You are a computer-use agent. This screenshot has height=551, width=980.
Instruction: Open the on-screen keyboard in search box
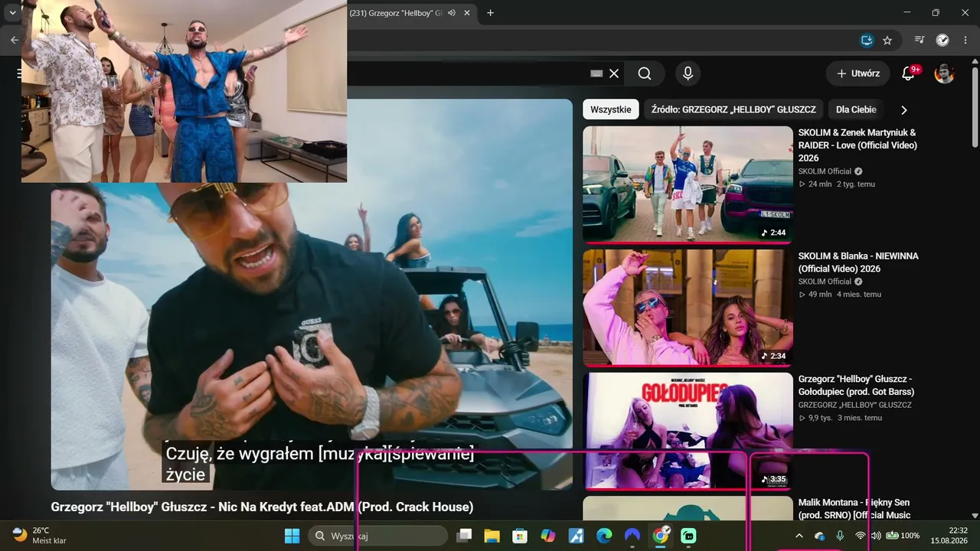(x=597, y=73)
